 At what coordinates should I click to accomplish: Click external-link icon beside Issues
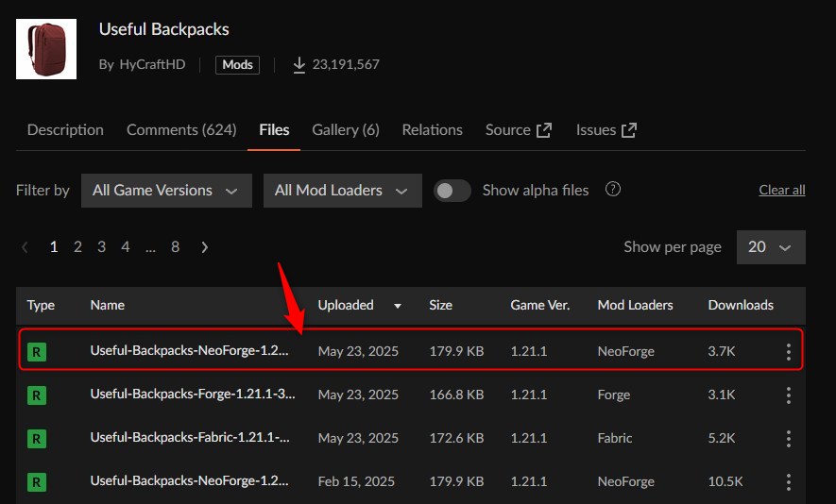[x=629, y=130]
